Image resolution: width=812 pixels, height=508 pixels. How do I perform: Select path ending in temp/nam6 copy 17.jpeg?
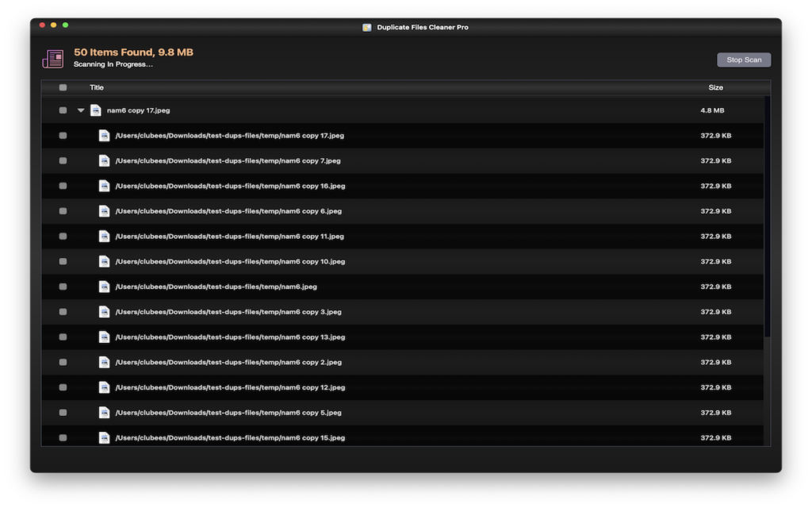pyautogui.click(x=229, y=135)
